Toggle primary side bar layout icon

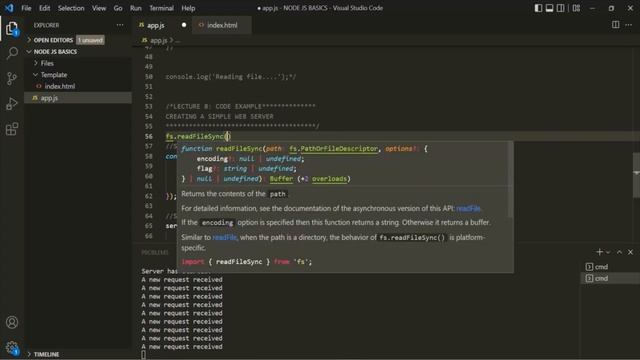pyautogui.click(x=538, y=8)
